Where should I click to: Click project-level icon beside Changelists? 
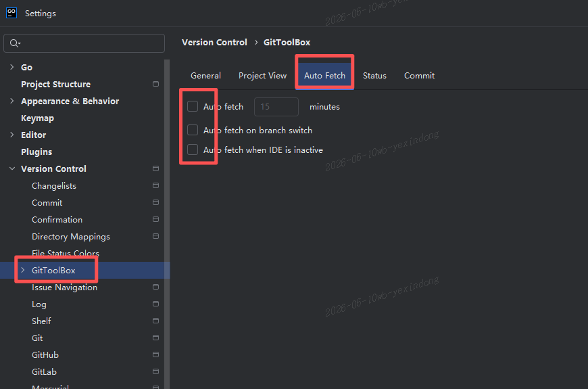[155, 185]
